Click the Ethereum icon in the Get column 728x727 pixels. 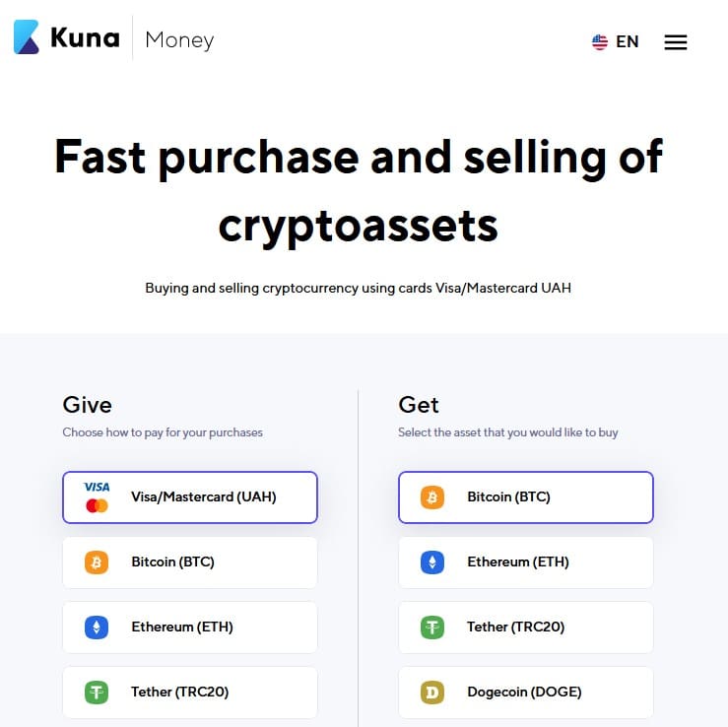click(432, 562)
